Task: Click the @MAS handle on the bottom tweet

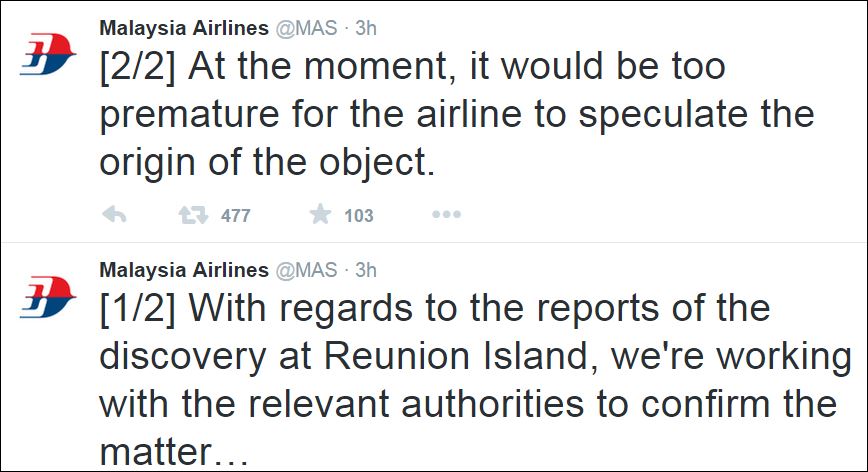Action: pyautogui.click(x=306, y=270)
